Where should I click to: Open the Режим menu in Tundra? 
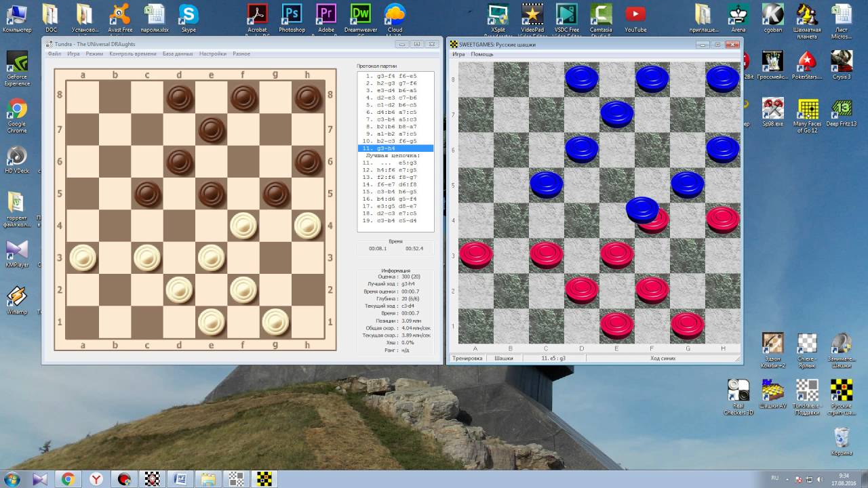[94, 54]
